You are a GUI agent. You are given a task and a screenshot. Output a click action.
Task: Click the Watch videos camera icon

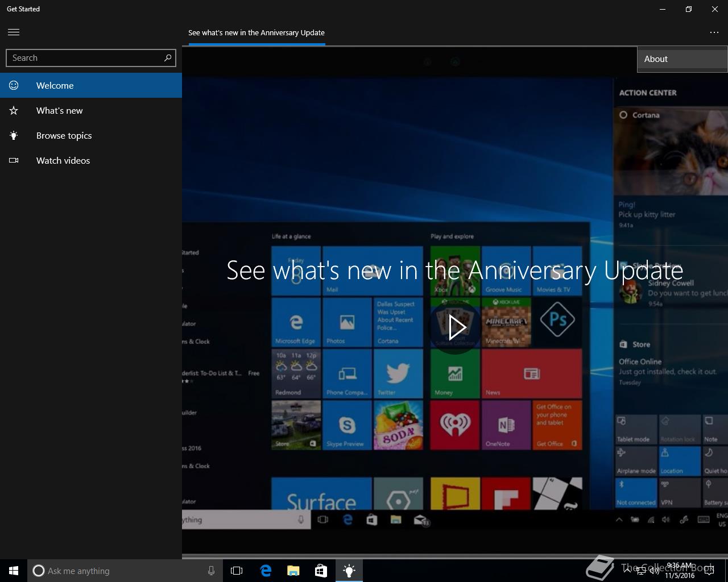14,160
